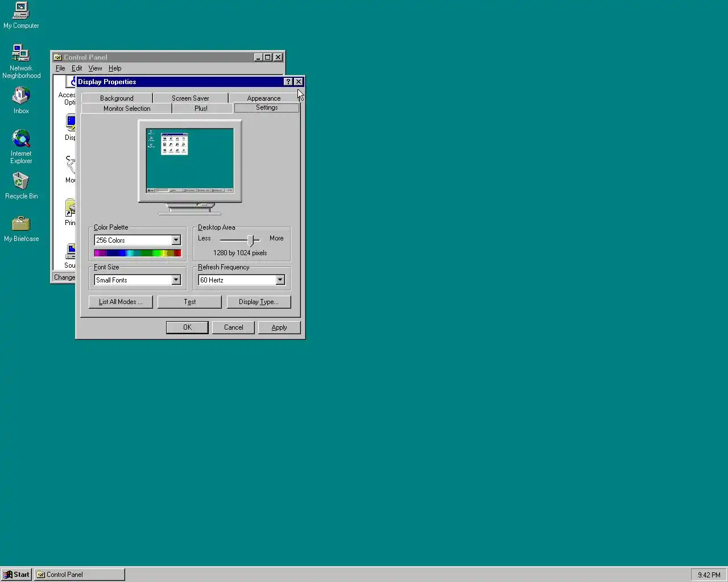
Task: Open the Help menu in Control Panel
Action: pyautogui.click(x=115, y=68)
